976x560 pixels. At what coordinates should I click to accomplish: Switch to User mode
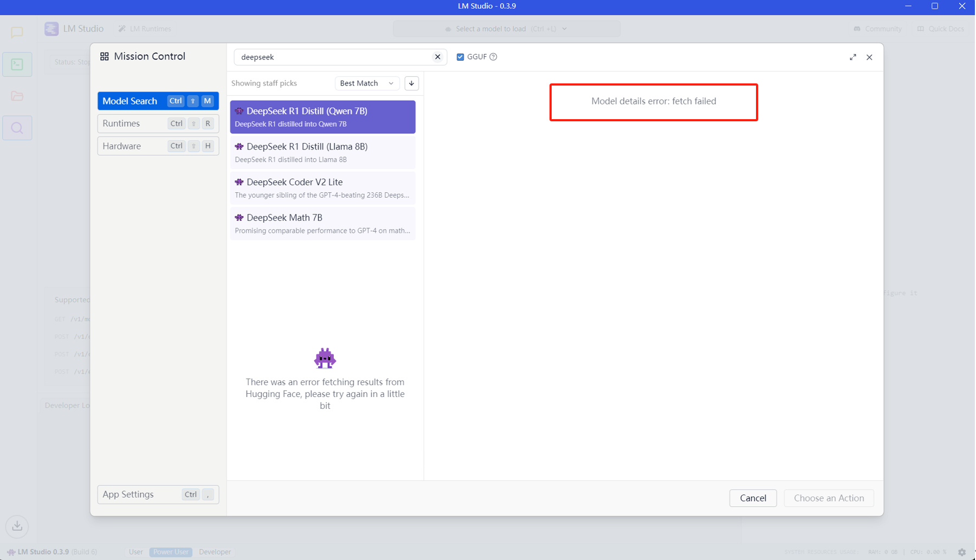(136, 552)
